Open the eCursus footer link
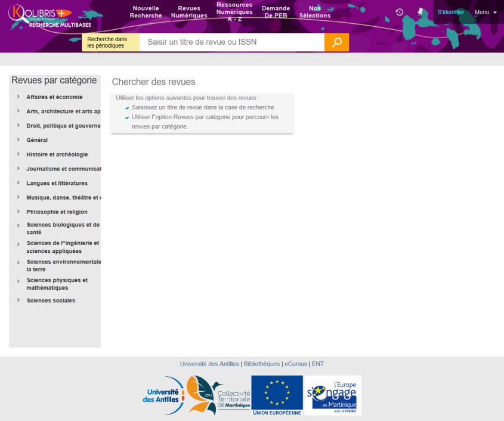 pos(295,364)
